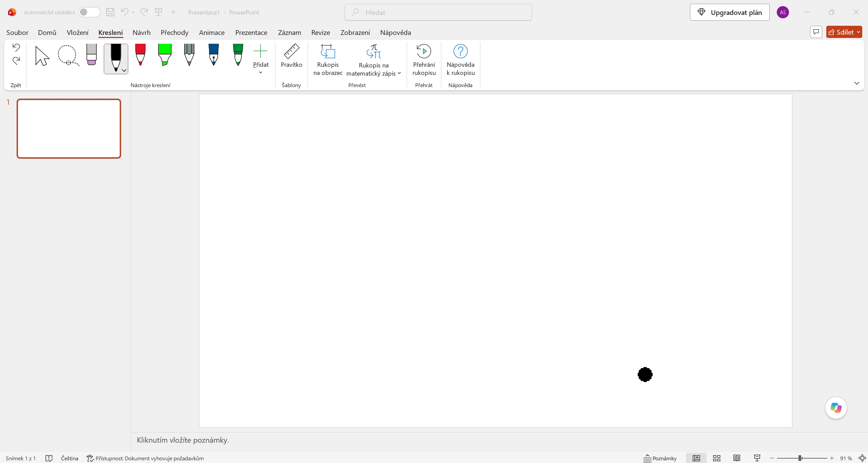
Task: Select the dark green pen
Action: click(238, 55)
